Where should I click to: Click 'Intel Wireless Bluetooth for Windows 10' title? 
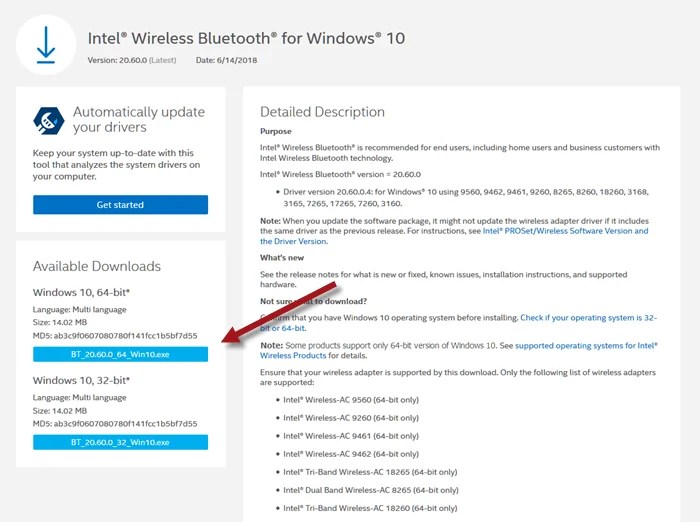click(246, 38)
